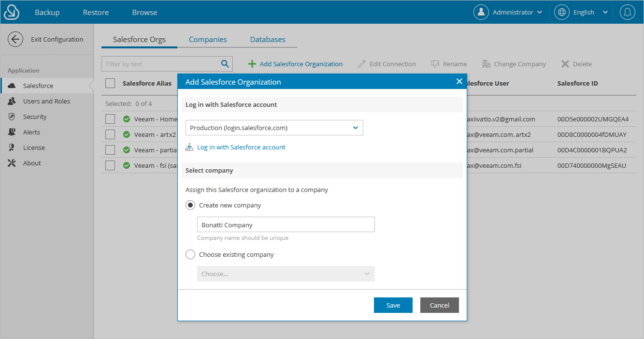644x339 pixels.
Task: Click the Save button
Action: 393,305
